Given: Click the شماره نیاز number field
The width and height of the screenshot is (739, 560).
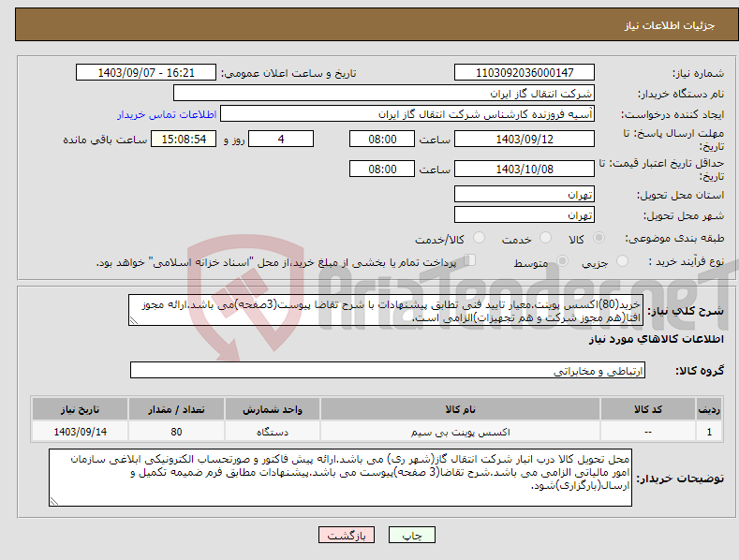Looking at the screenshot, I should [x=525, y=73].
